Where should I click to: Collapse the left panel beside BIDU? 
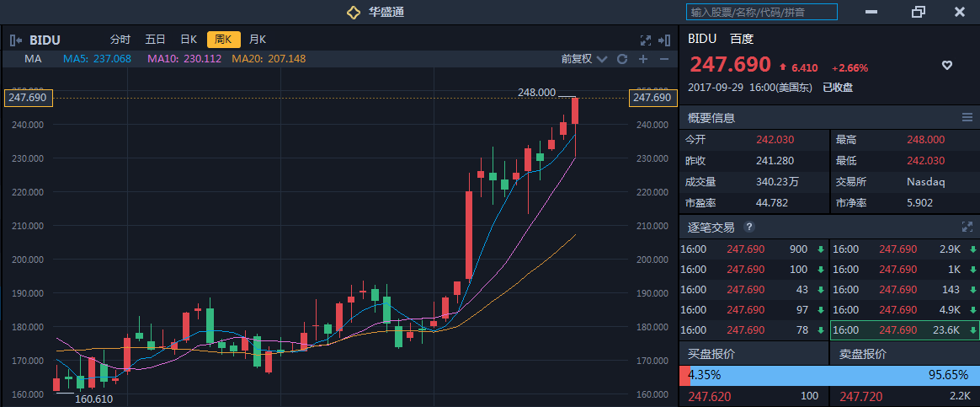coord(16,40)
